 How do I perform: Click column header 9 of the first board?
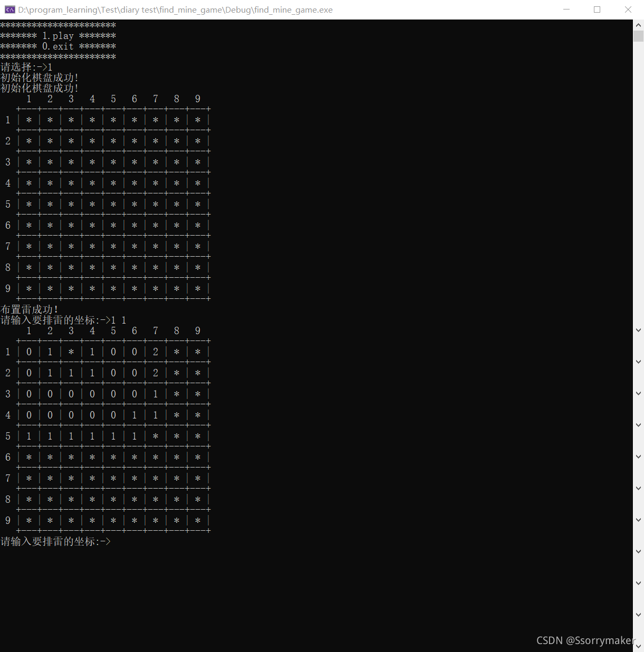(198, 99)
